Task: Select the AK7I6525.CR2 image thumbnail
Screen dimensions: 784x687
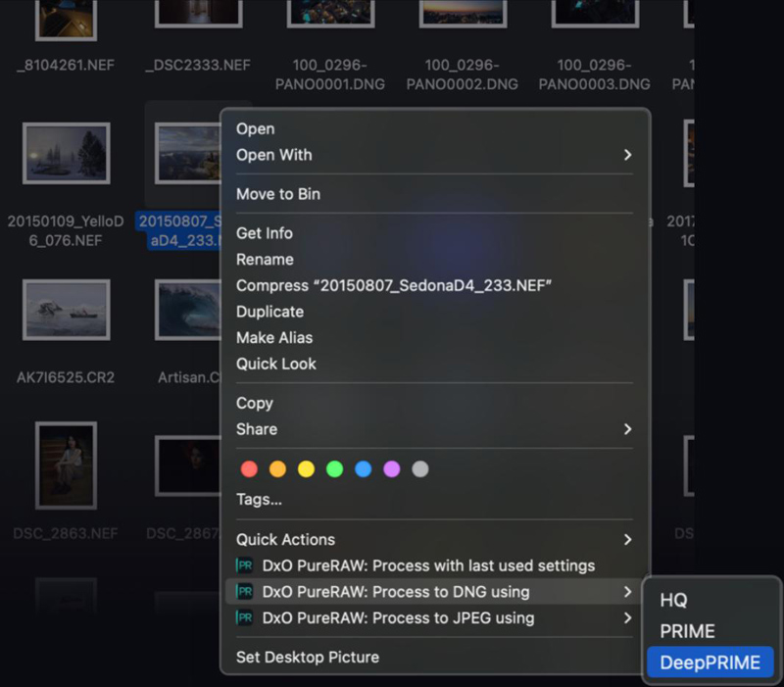Action: pyautogui.click(x=66, y=310)
